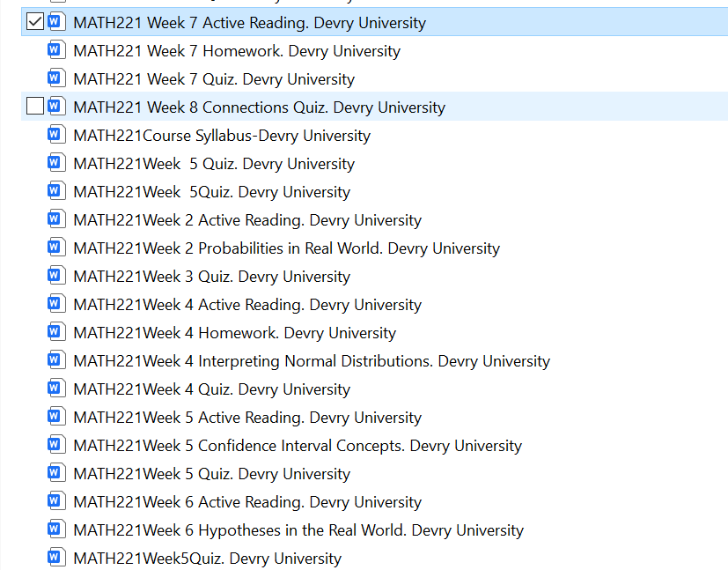
Task: Click Word icon of Week 8 Connections Quiz
Action: click(56, 107)
